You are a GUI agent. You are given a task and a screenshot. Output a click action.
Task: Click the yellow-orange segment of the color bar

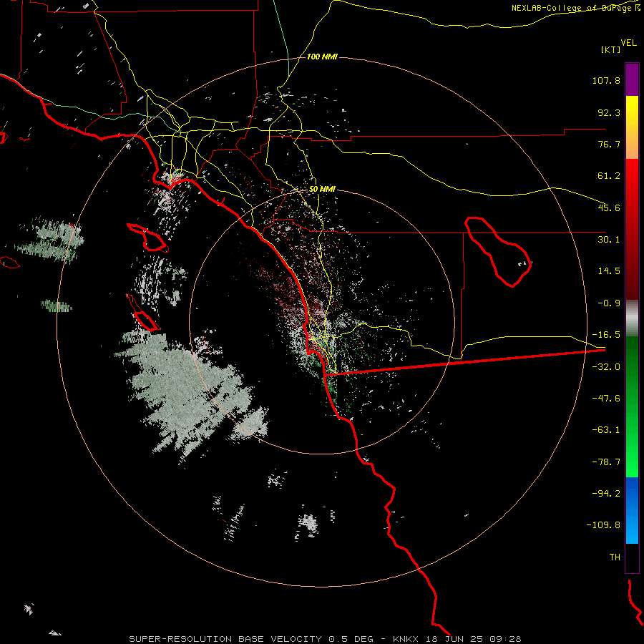pyautogui.click(x=632, y=127)
